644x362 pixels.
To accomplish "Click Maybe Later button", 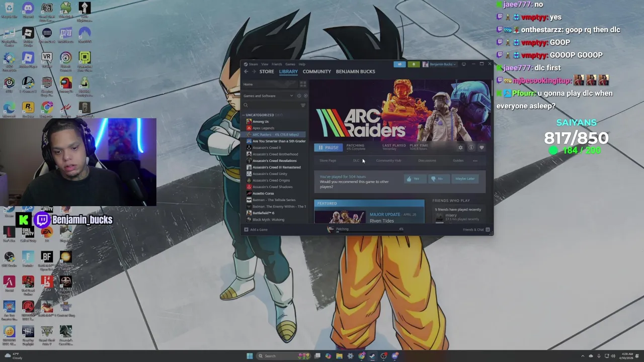I will [465, 178].
